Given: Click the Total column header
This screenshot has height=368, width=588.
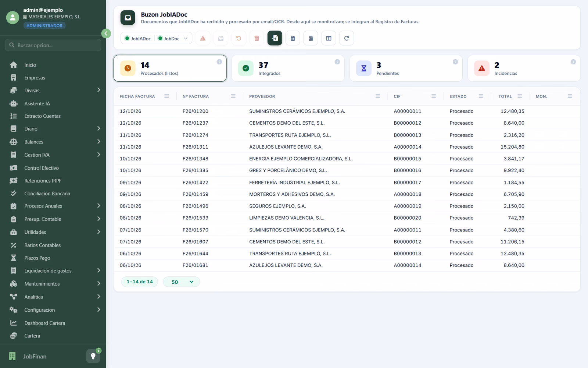Looking at the screenshot, I should pyautogui.click(x=505, y=96).
